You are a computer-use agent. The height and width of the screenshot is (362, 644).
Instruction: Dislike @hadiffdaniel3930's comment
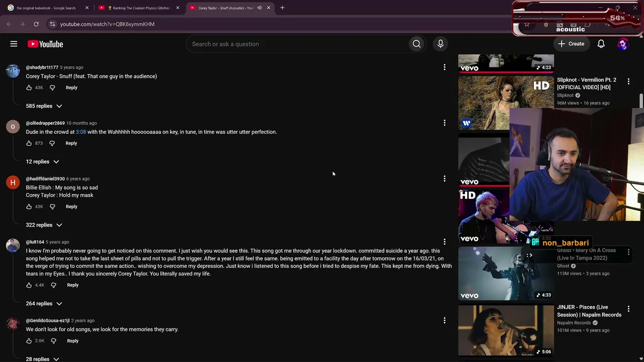pos(52,207)
